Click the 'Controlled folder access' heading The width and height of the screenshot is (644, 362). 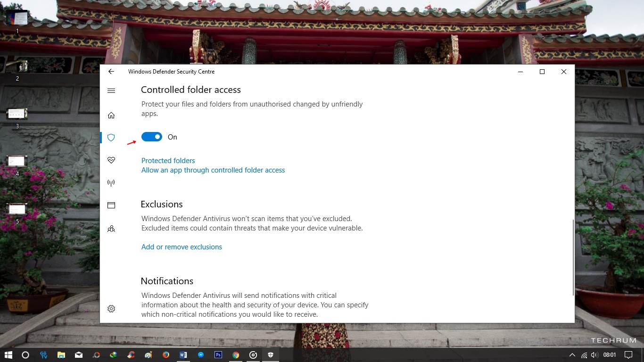[191, 90]
